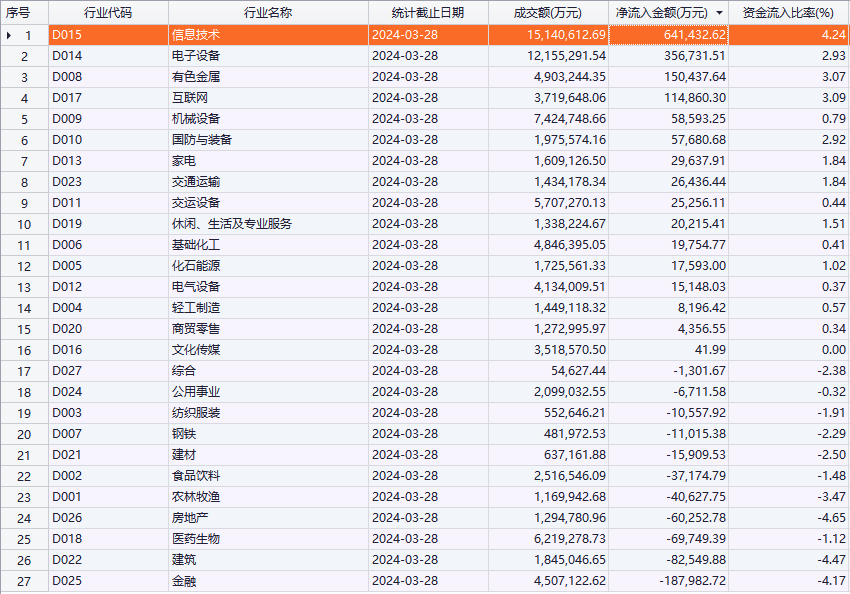The width and height of the screenshot is (850, 594).
Task: Click the D027 industry code cell
Action: click(x=68, y=371)
